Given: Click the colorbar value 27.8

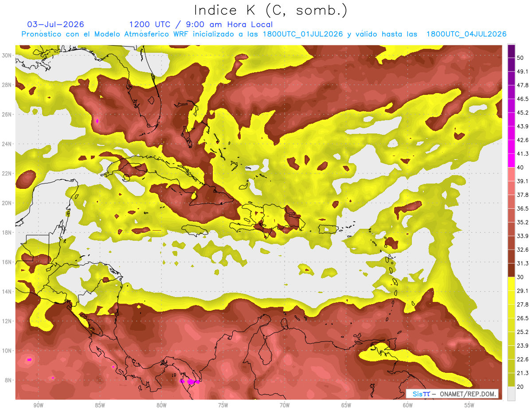Looking at the screenshot, I should point(523,305).
